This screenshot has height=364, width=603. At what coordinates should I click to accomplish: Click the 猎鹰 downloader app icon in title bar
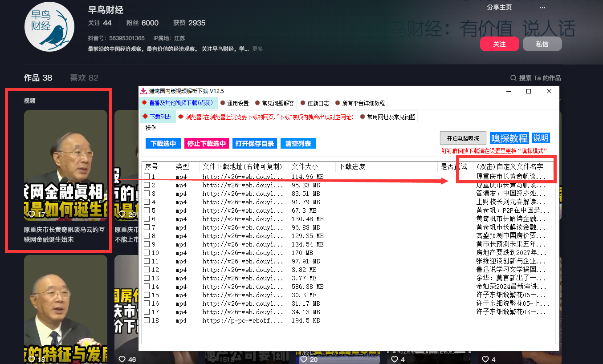[143, 91]
